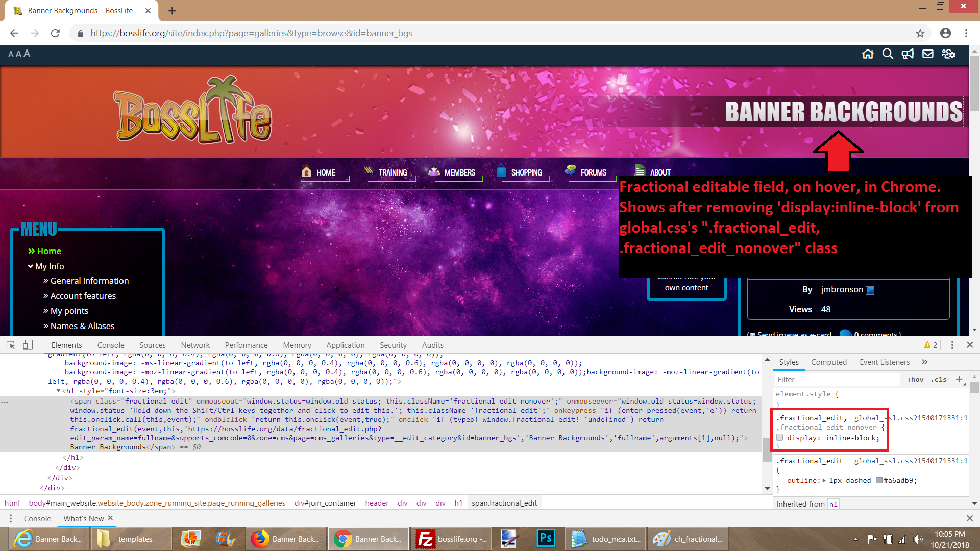Open DevTools three-dot customize menu
This screenshot has height=551, width=980.
952,345
